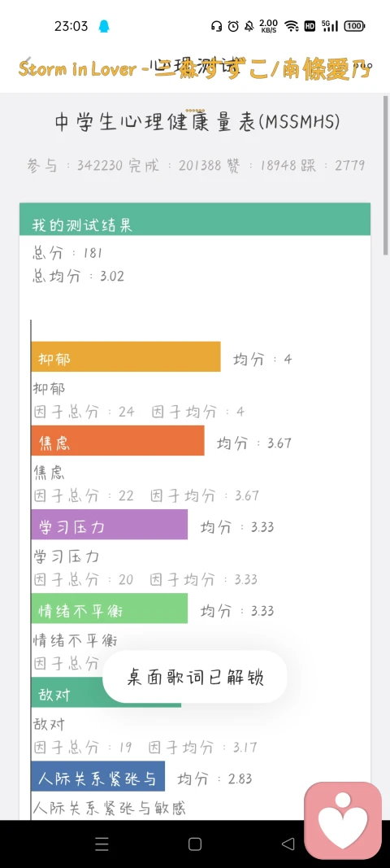Select the red-orange 焦虑 bar

[117, 441]
